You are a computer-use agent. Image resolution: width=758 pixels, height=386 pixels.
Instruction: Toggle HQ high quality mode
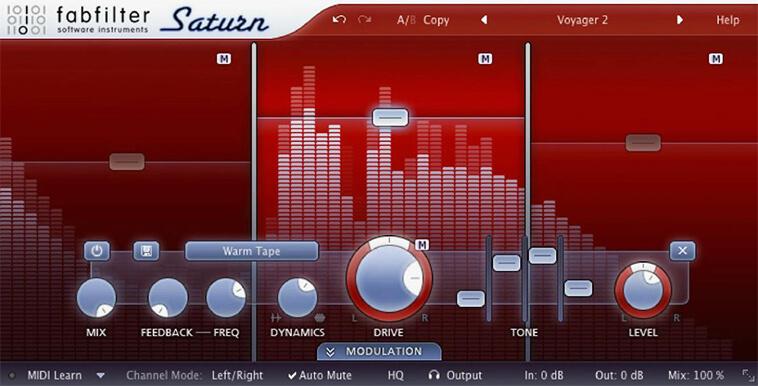395,375
